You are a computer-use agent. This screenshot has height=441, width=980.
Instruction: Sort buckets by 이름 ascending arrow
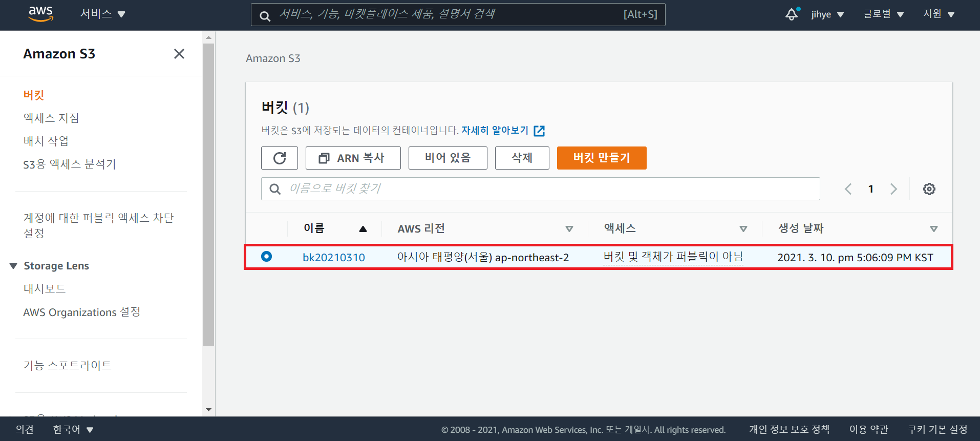(363, 229)
